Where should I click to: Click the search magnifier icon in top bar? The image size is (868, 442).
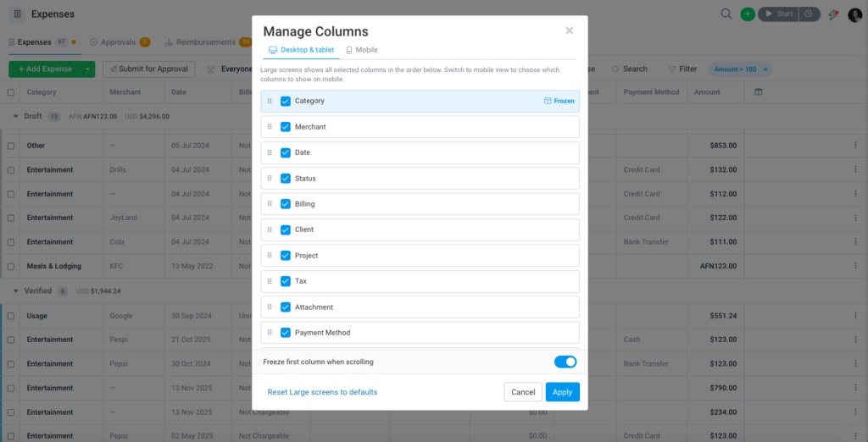click(726, 14)
